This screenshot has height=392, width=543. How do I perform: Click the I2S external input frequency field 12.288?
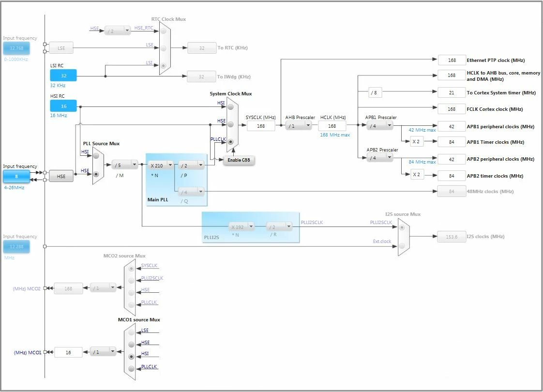[x=16, y=246]
